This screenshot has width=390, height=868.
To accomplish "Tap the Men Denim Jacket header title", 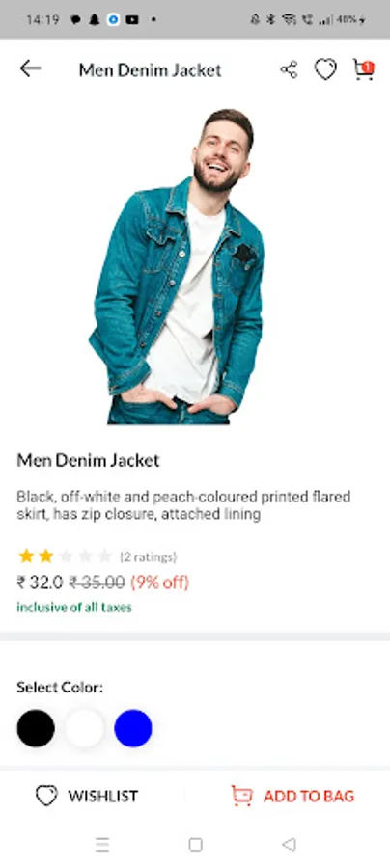I will [151, 70].
